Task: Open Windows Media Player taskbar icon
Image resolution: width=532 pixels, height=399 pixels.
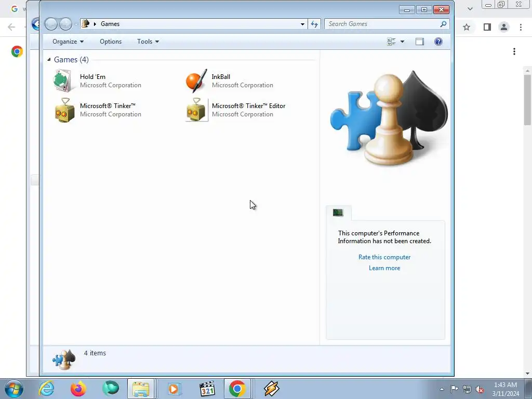Action: (174, 389)
